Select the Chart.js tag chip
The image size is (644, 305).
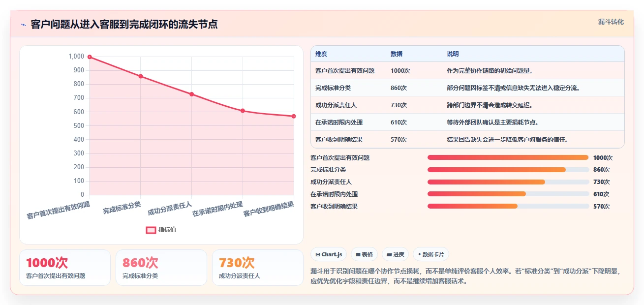329,254
